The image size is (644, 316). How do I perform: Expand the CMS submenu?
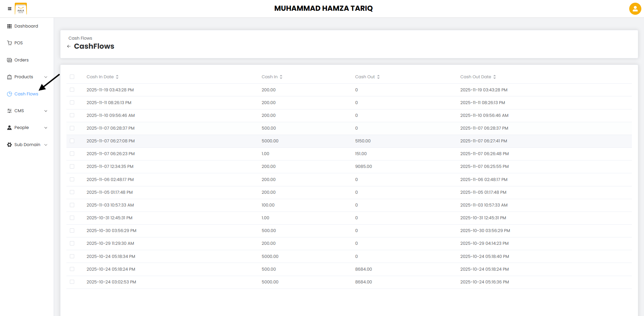coord(46,110)
